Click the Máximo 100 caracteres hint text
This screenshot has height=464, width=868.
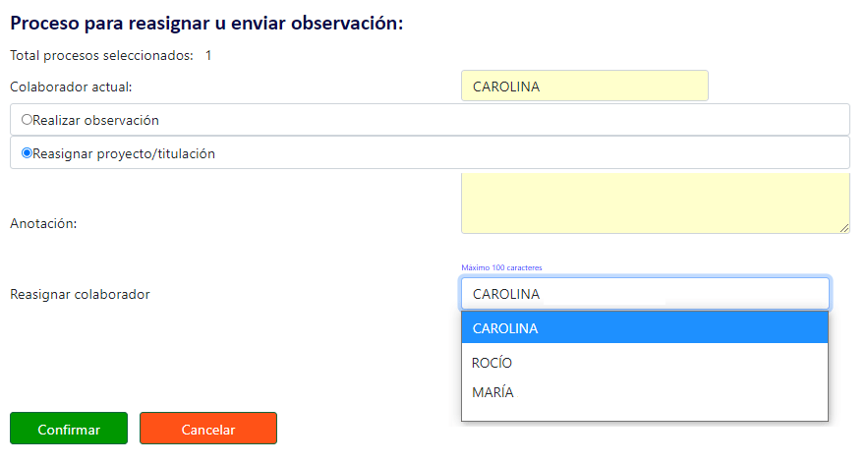pos(501,267)
